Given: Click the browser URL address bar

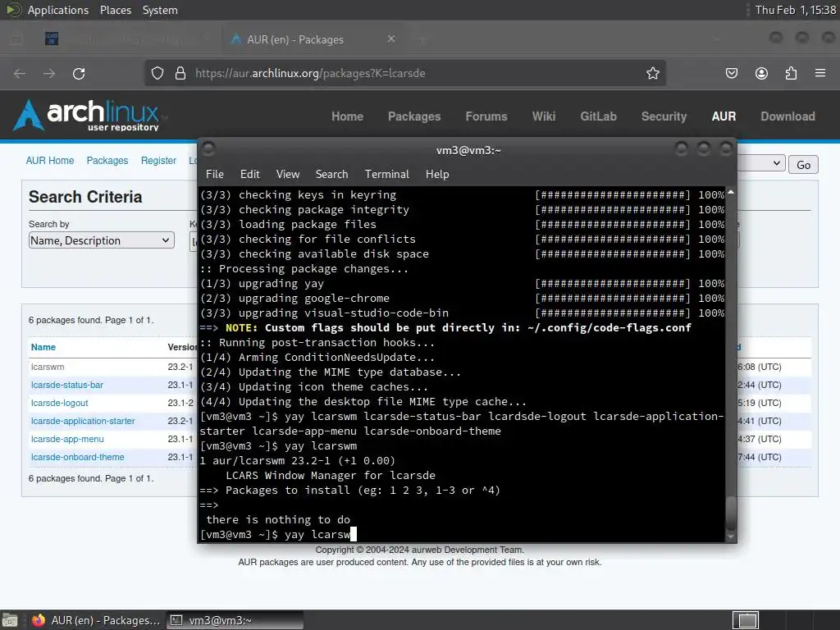Looking at the screenshot, I should coord(405,73).
